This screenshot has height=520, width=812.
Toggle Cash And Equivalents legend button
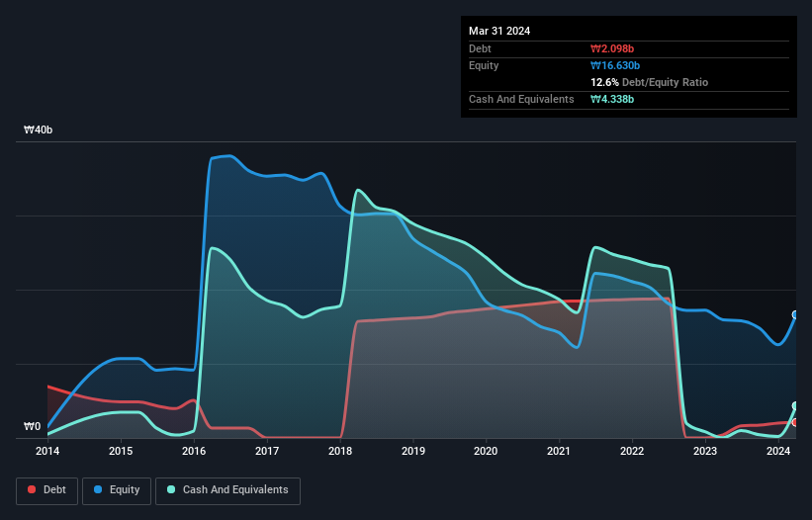point(227,490)
